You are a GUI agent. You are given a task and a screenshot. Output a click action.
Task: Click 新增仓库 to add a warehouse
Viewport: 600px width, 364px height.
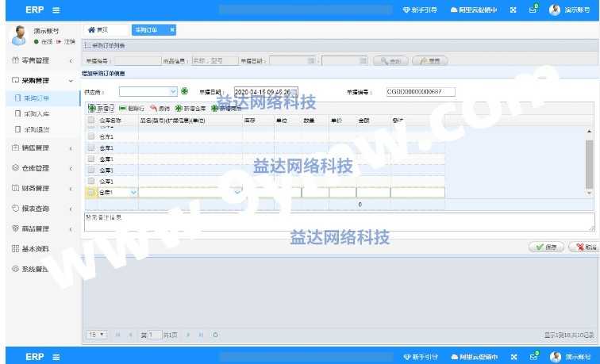pyautogui.click(x=190, y=109)
